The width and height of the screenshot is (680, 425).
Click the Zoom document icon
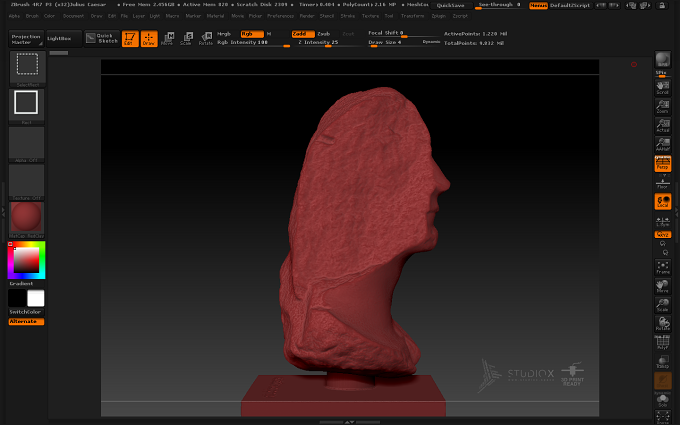coord(663,107)
